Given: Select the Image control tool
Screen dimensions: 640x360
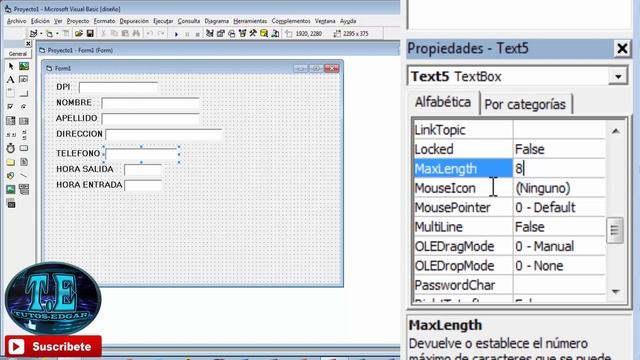Looking at the screenshot, I should pyautogui.click(x=11, y=189).
